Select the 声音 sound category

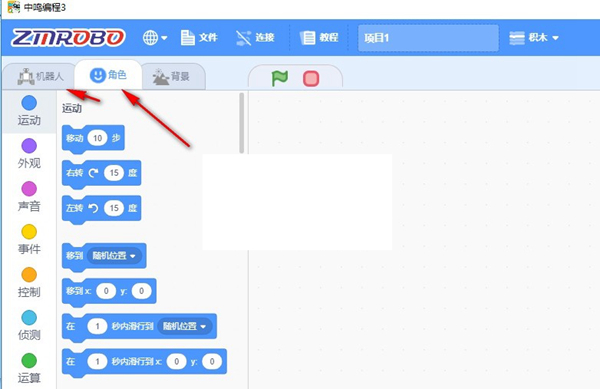click(x=29, y=197)
